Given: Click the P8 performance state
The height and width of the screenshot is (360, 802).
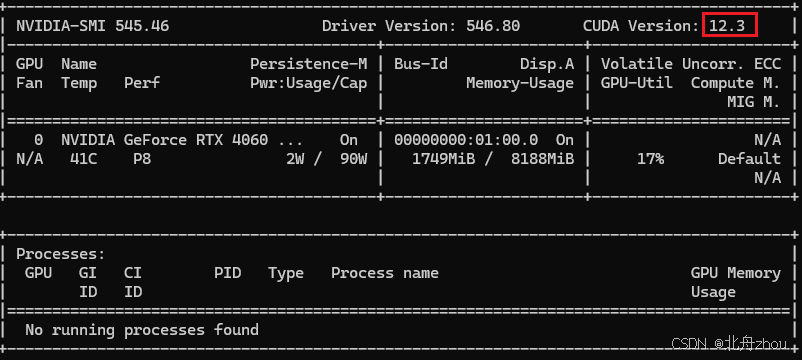Looking at the screenshot, I should 142,159.
